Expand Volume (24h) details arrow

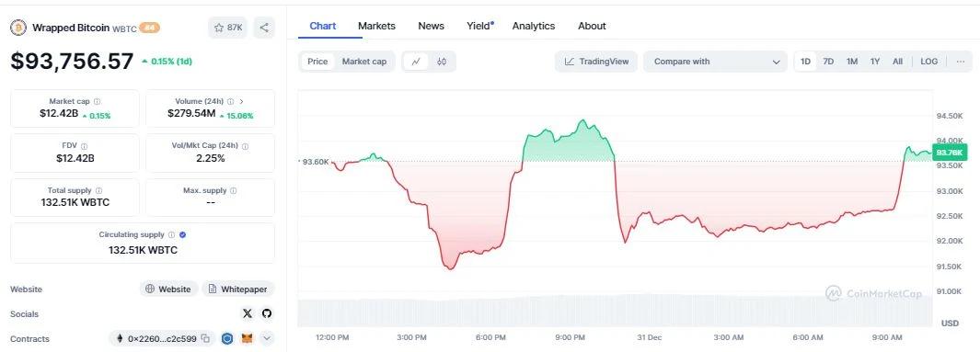click(x=242, y=101)
